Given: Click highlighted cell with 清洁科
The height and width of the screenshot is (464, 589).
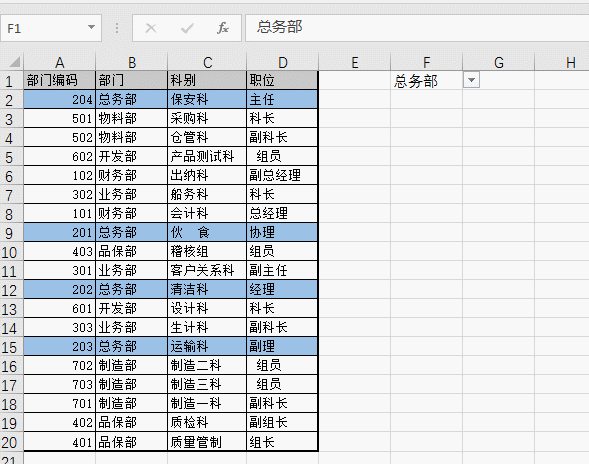Looking at the screenshot, I should [x=207, y=289].
